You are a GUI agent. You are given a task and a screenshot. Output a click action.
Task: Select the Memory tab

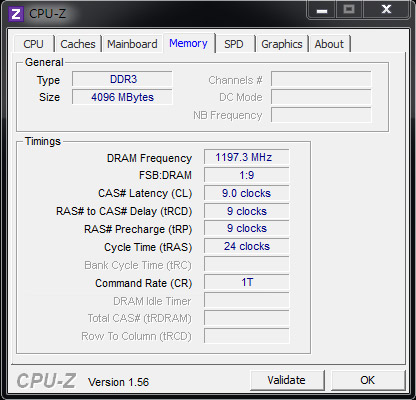coord(188,43)
